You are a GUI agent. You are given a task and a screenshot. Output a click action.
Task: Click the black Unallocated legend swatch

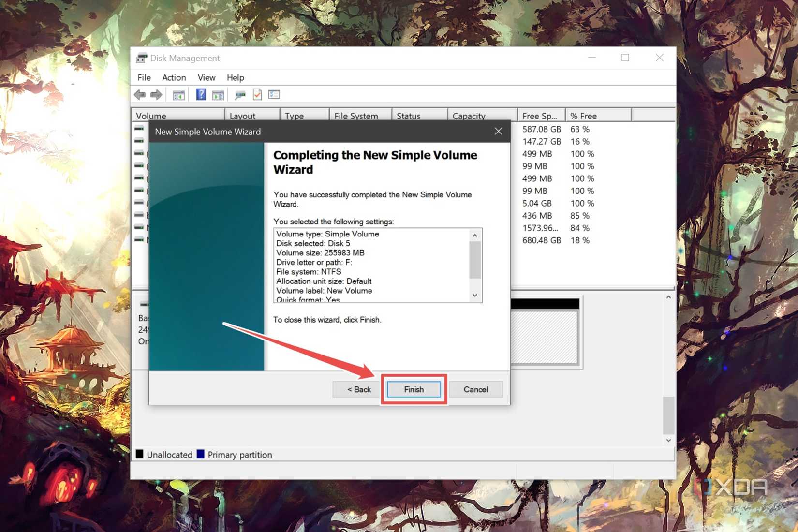click(140, 454)
